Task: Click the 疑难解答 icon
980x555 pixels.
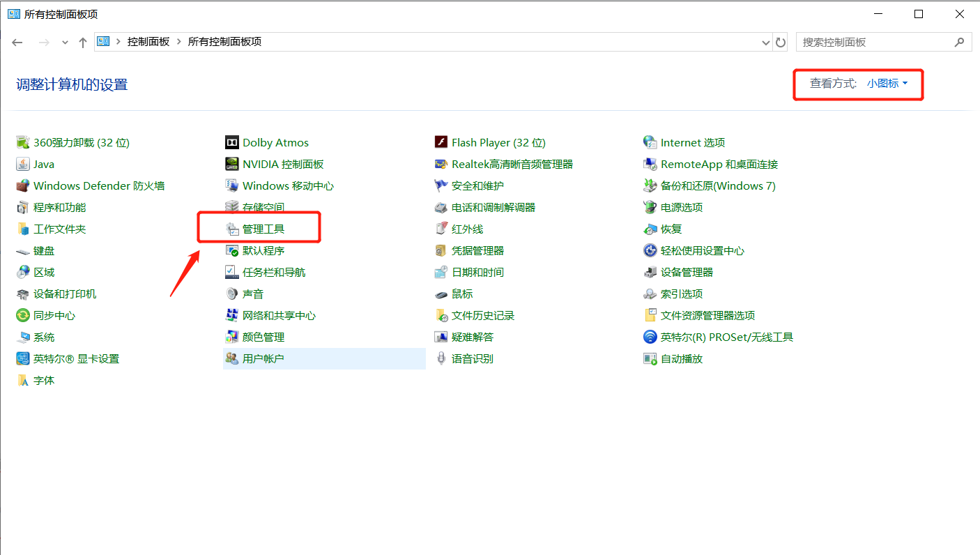Action: (441, 337)
